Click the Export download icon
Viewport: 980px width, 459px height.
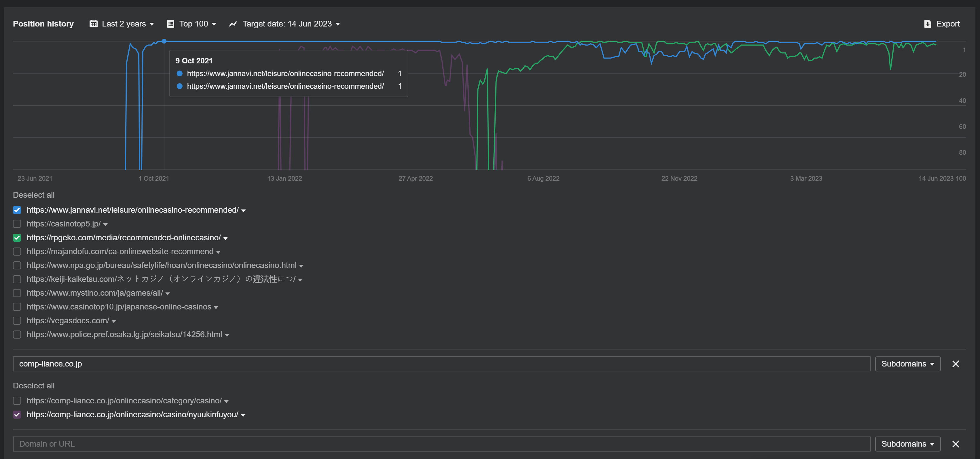pyautogui.click(x=928, y=24)
